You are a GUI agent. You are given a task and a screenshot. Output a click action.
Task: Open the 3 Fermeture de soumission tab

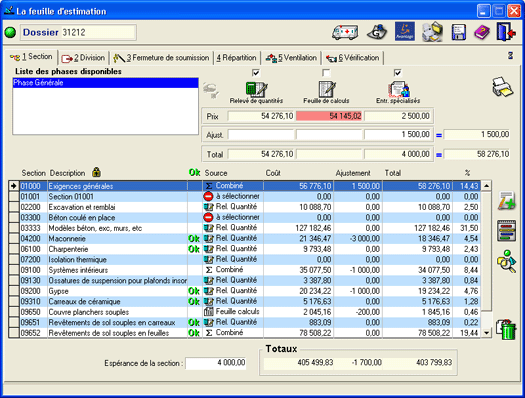(161, 58)
